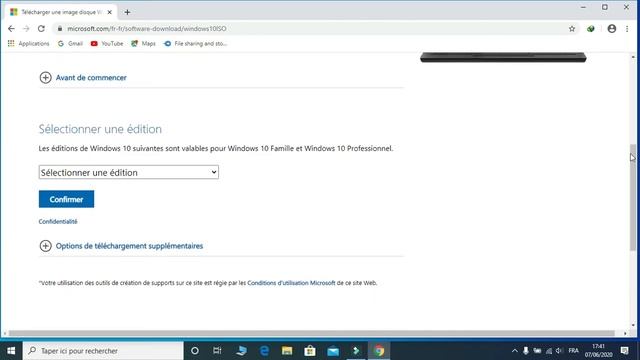
Task: Click the browser forward arrow
Action: click(x=26, y=29)
